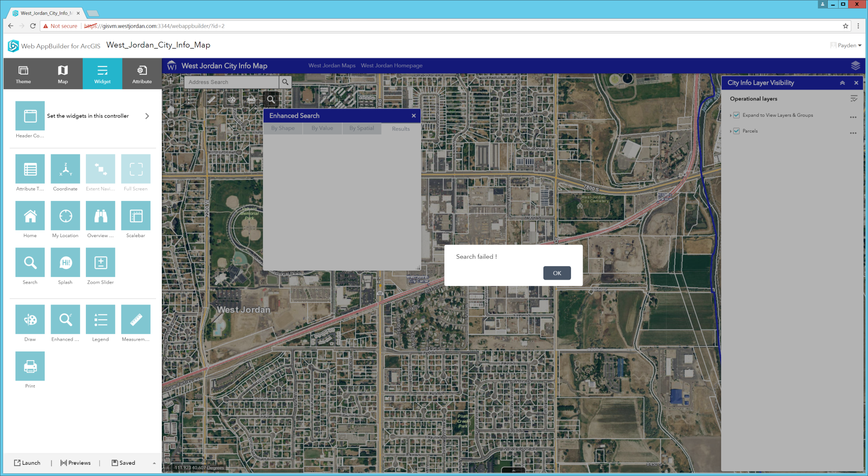The height and width of the screenshot is (476, 868).
Task: Switch to the Theme tab
Action: pos(23,74)
